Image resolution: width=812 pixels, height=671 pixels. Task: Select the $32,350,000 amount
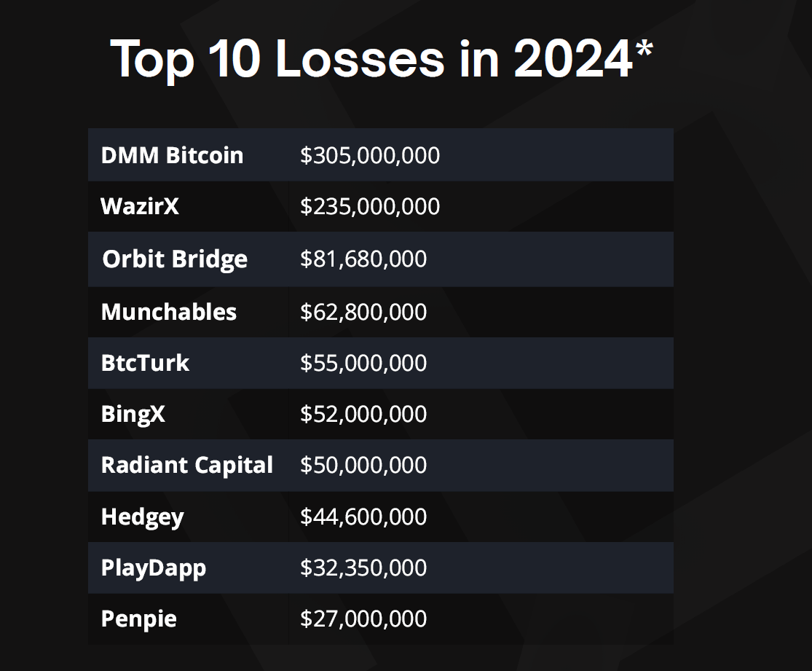[363, 568]
